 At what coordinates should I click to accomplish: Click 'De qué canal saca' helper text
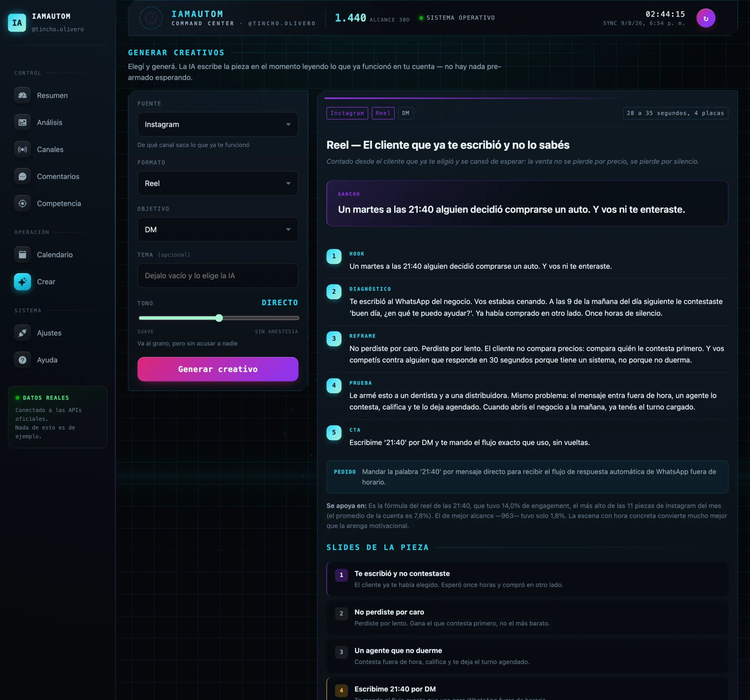point(193,145)
